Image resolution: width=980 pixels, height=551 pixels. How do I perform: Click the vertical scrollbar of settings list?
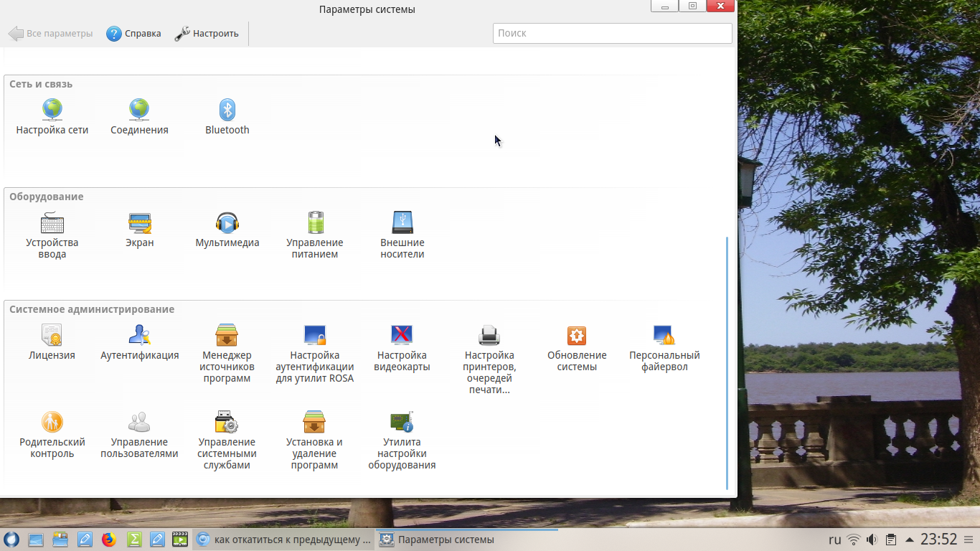(727, 359)
